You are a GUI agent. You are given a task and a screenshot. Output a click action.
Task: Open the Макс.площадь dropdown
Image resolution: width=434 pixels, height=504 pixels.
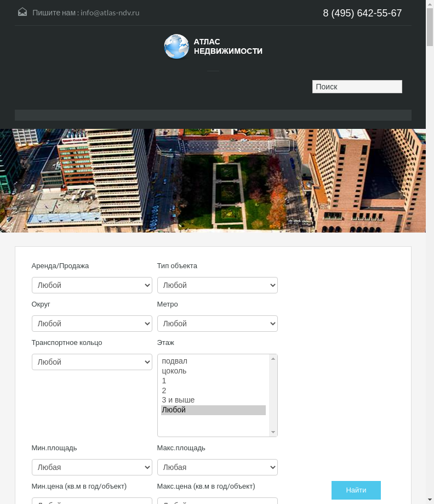coord(218,467)
